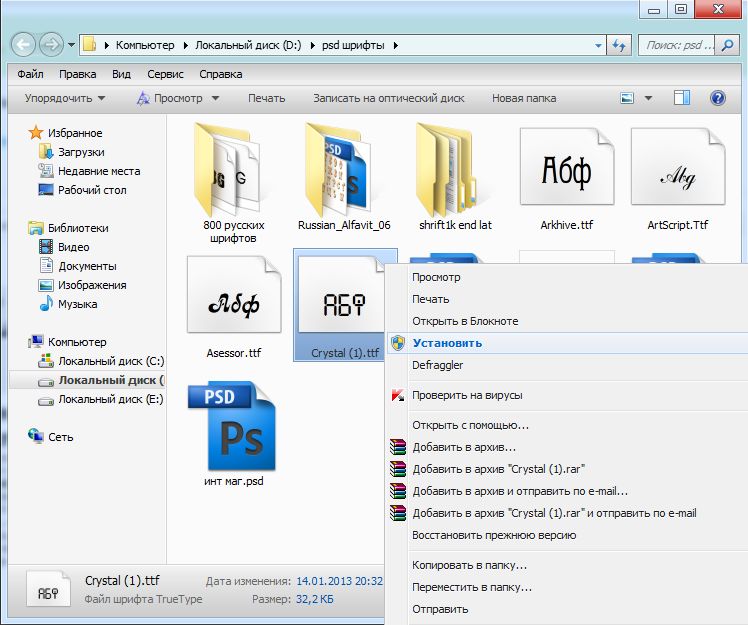Toggle the preview pane button
This screenshot has height=625, width=748.
(x=682, y=98)
